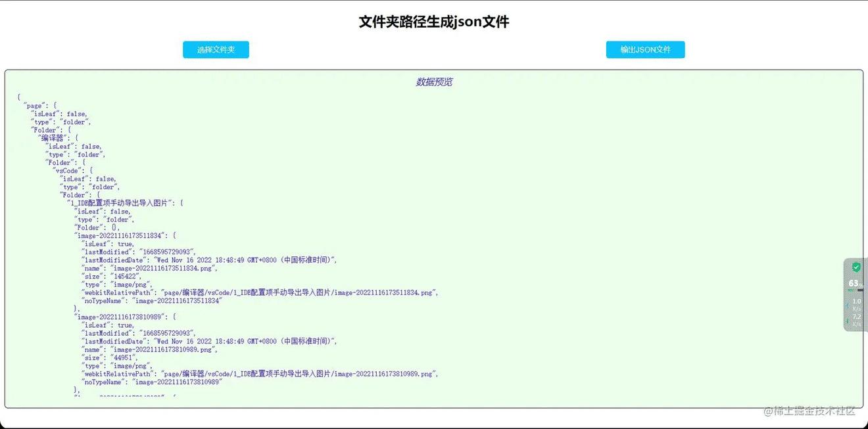Click the name value "image-20221116173810989.png"
868x429 pixels.
click(x=166, y=350)
